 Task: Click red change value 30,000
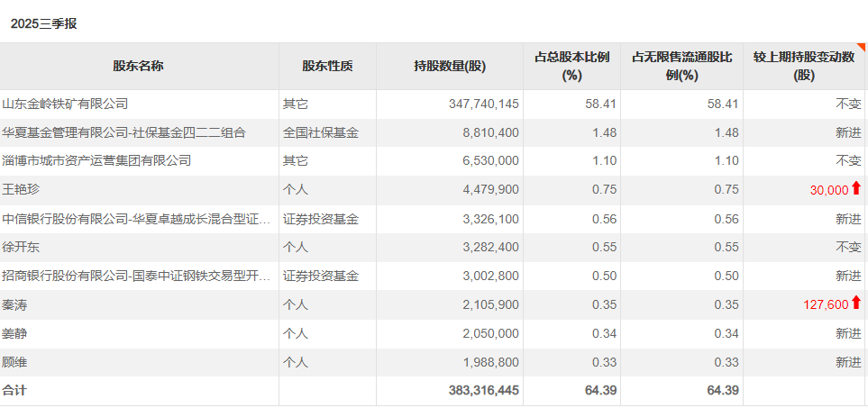click(828, 190)
